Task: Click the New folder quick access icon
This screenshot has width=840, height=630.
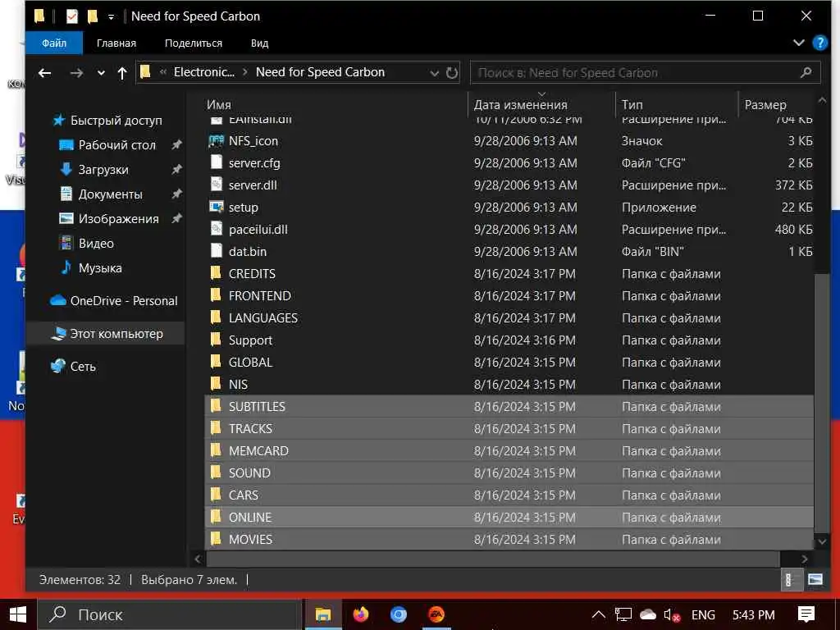Action: pos(93,16)
